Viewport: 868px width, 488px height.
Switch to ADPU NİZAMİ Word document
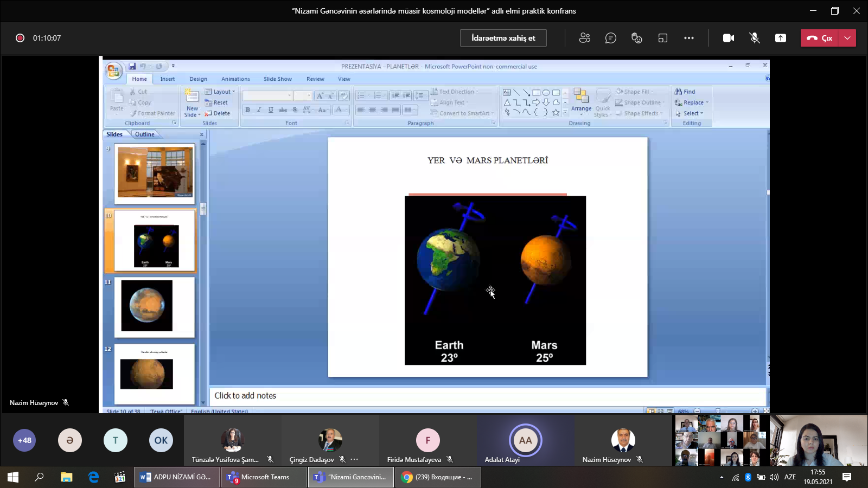pyautogui.click(x=177, y=477)
